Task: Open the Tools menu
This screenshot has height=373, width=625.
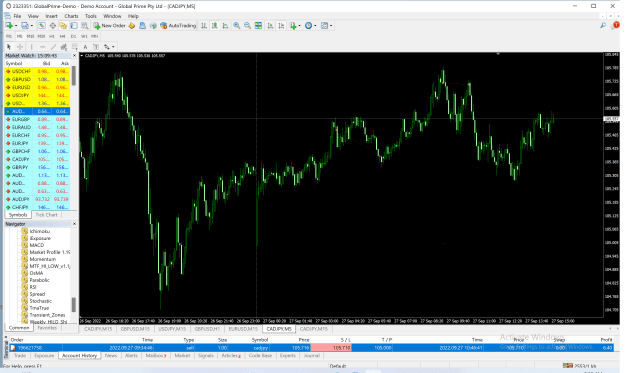Action: [90, 16]
